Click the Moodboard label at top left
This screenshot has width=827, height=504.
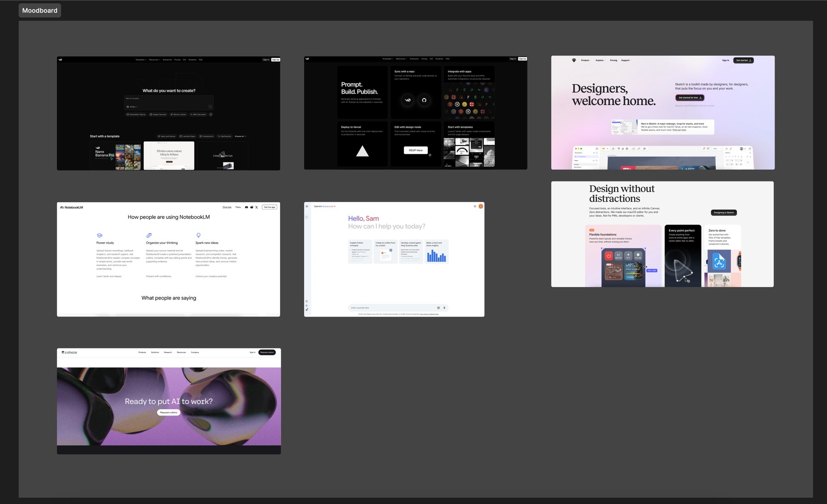40,10
